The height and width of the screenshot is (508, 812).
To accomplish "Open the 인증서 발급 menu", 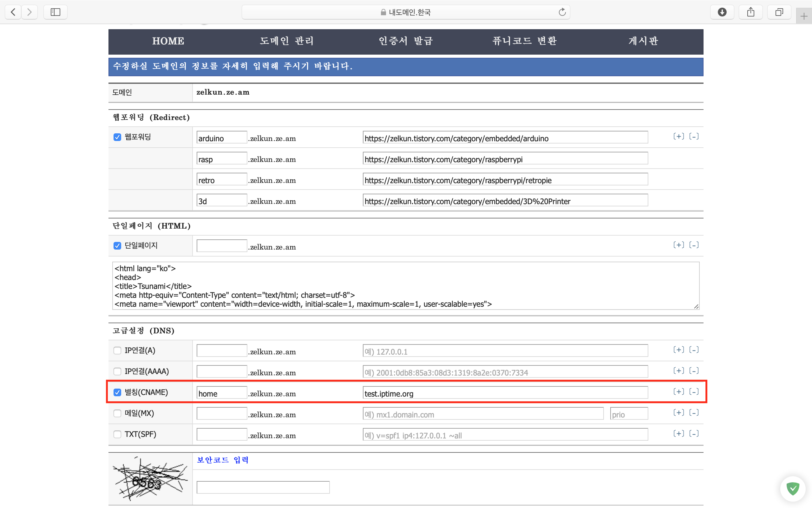I will tap(406, 41).
